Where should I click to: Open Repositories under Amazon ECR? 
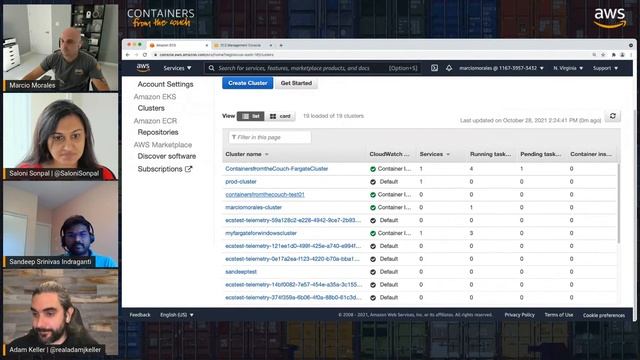coord(158,132)
